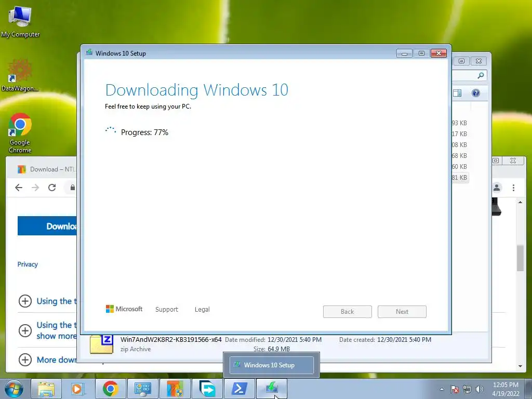Viewport: 532px width, 399px height.
Task: Open the Explorer help question mark icon
Action: [x=476, y=93]
